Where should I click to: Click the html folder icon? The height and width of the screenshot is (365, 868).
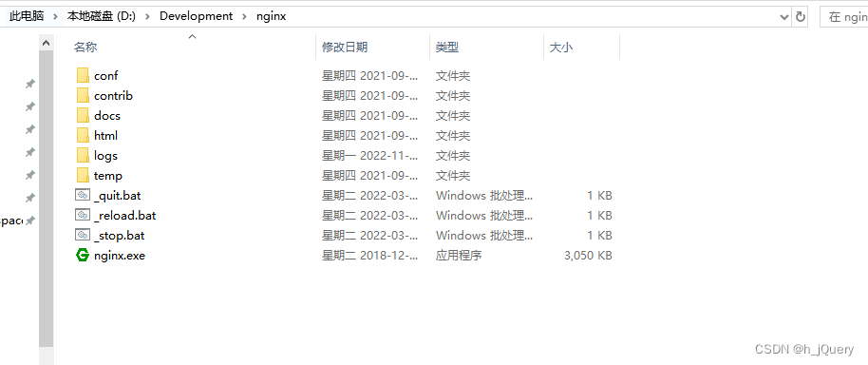point(83,135)
